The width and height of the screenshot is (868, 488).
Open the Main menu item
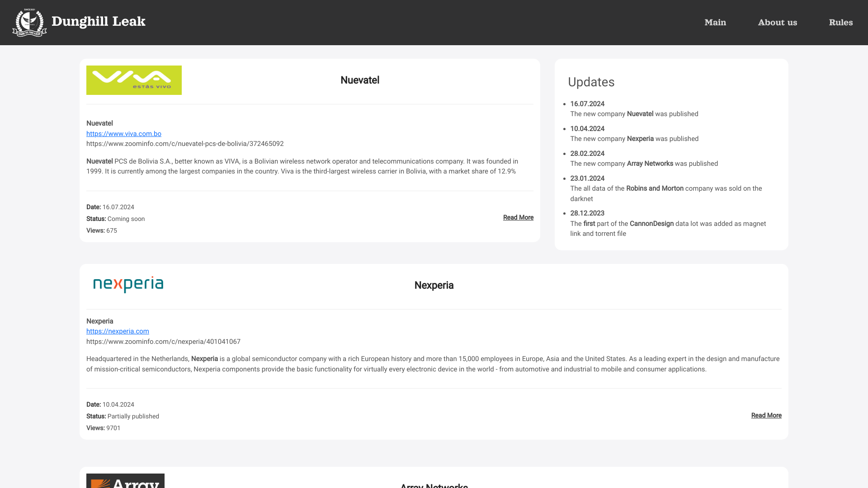[715, 23]
